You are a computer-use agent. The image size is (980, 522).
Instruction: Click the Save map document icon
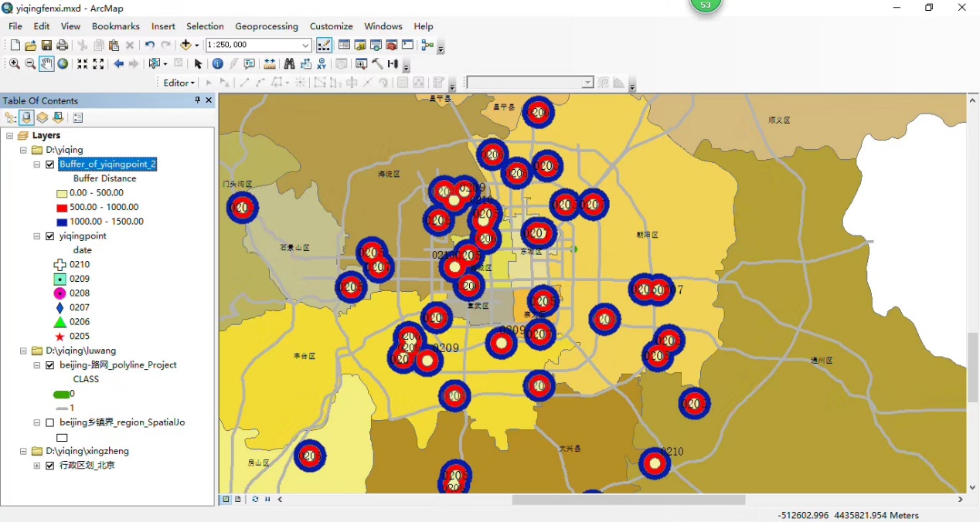46,46
